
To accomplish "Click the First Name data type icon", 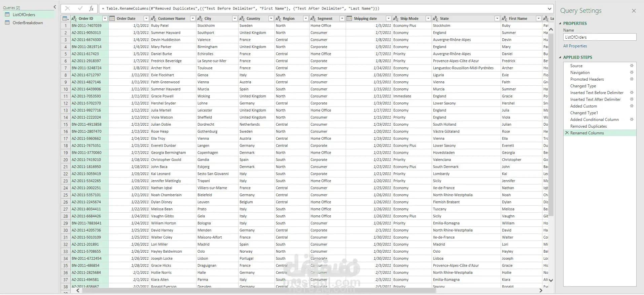I will tap(504, 18).
